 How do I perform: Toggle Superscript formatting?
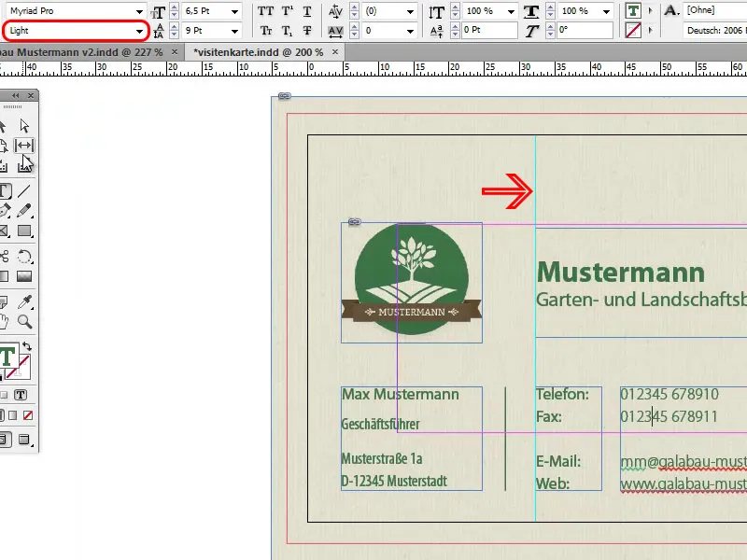click(x=288, y=12)
